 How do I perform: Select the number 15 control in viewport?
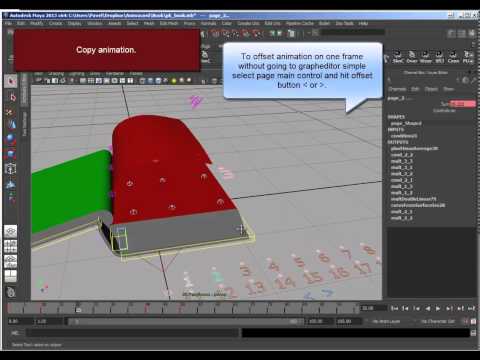pos(312,277)
